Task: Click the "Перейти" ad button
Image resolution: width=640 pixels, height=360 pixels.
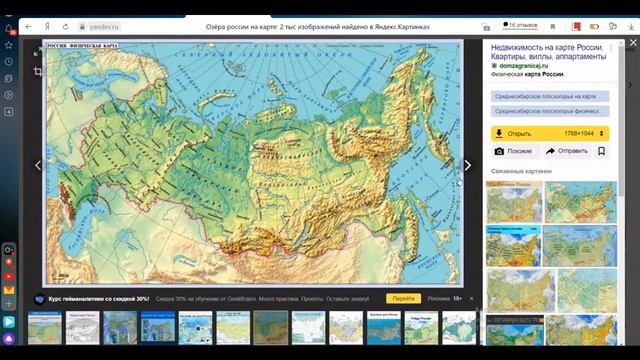Action: click(403, 299)
